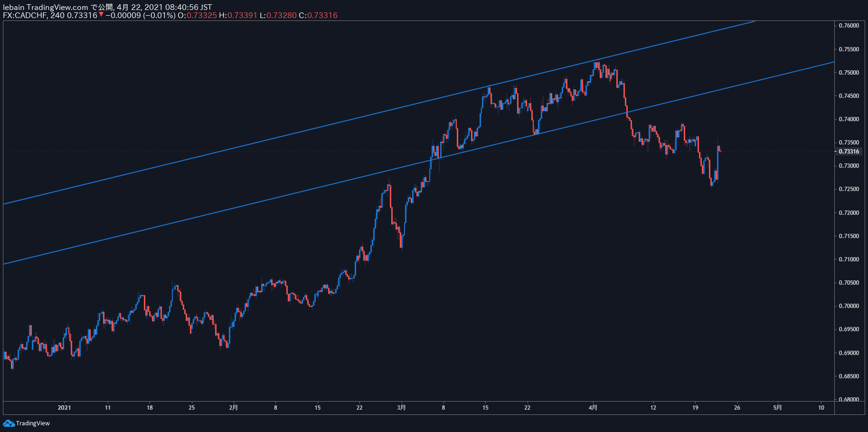Click the 0.70000 price axis label
868x432 pixels.
click(x=849, y=306)
